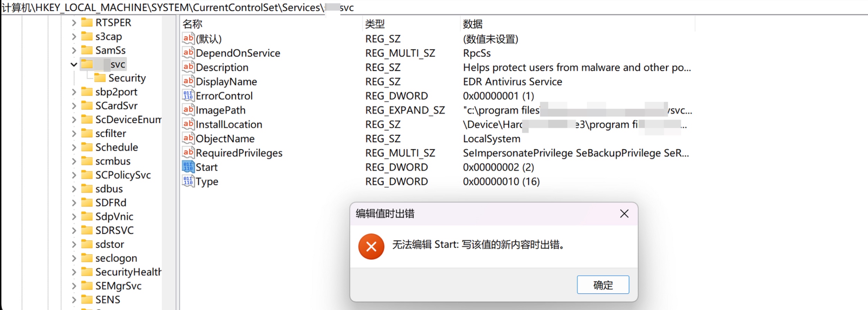868x310 pixels.
Task: Select the SamSs key in tree
Action: pyautogui.click(x=110, y=51)
